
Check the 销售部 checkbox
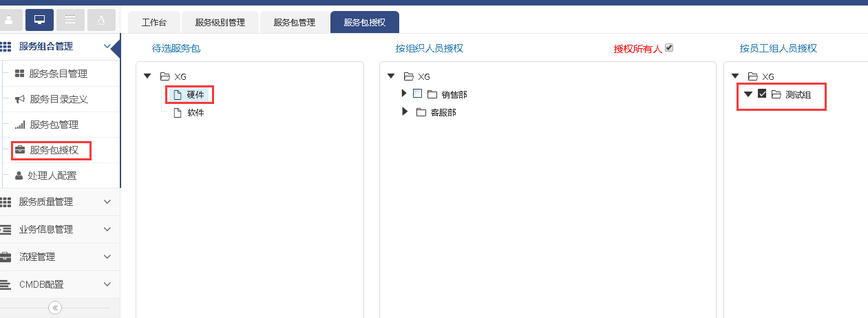417,94
